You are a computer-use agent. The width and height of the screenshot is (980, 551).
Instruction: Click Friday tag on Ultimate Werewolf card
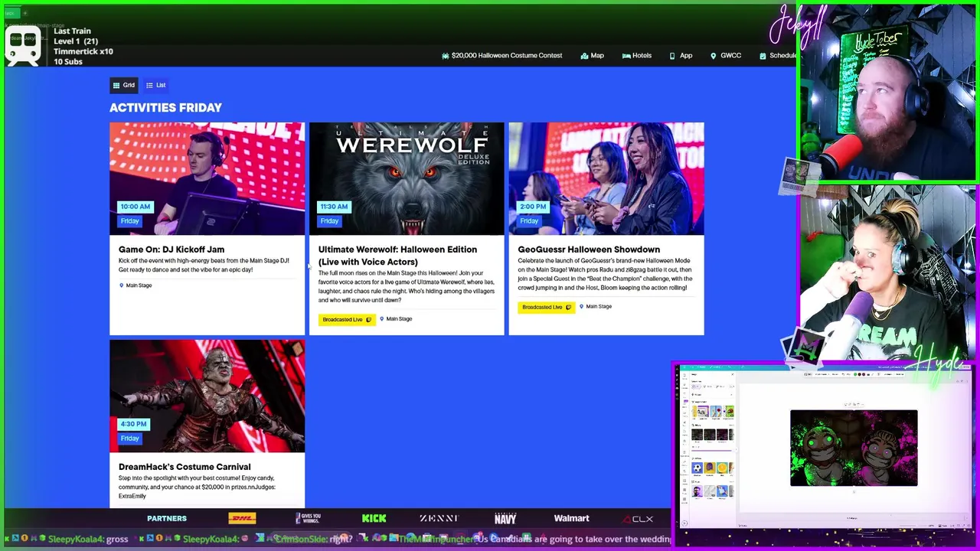tap(329, 221)
